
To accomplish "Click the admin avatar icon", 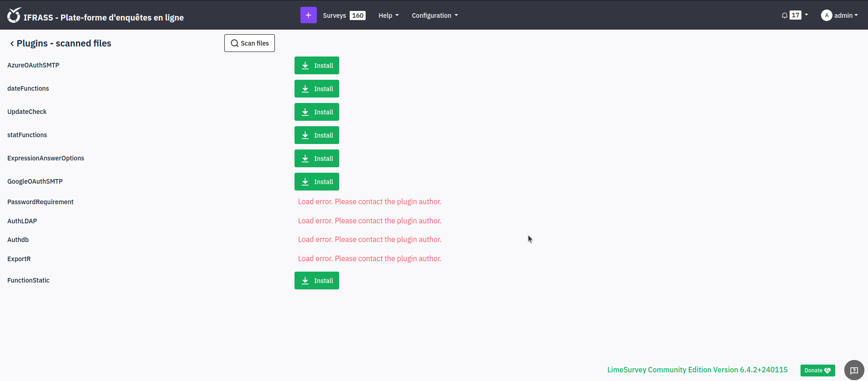I will point(827,15).
